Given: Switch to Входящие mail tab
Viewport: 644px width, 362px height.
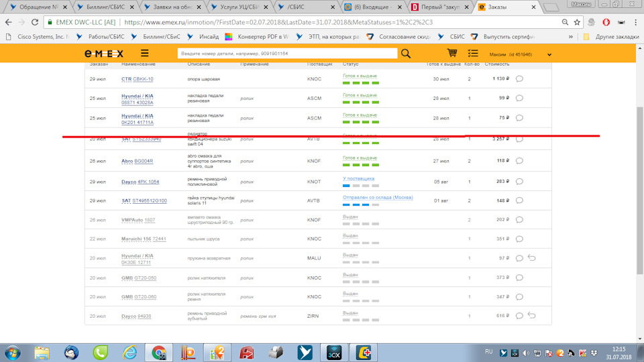Looking at the screenshot, I should point(373,7).
